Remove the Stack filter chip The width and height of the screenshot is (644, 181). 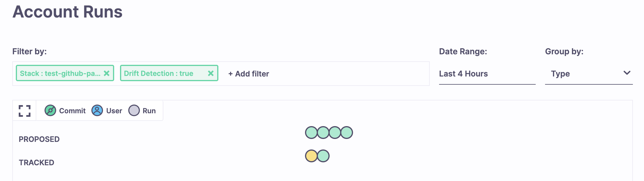click(x=107, y=73)
